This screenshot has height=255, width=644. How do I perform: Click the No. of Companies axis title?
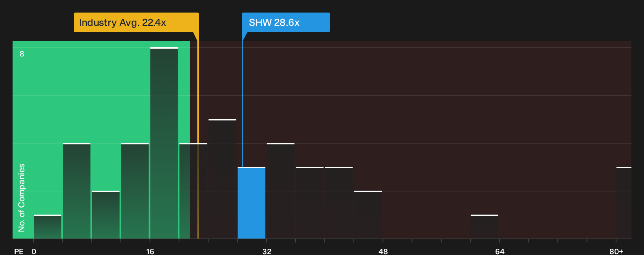point(22,198)
